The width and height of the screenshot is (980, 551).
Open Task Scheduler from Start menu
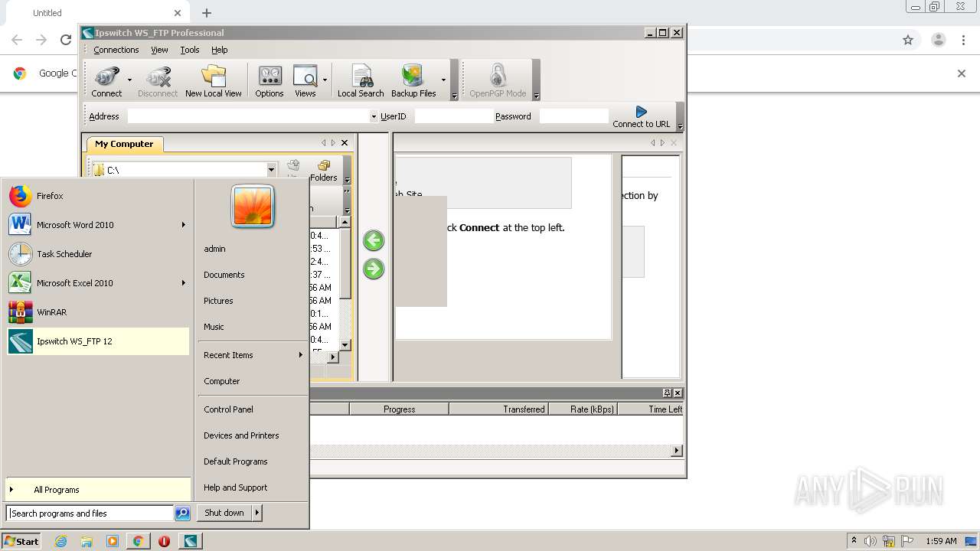[98, 254]
